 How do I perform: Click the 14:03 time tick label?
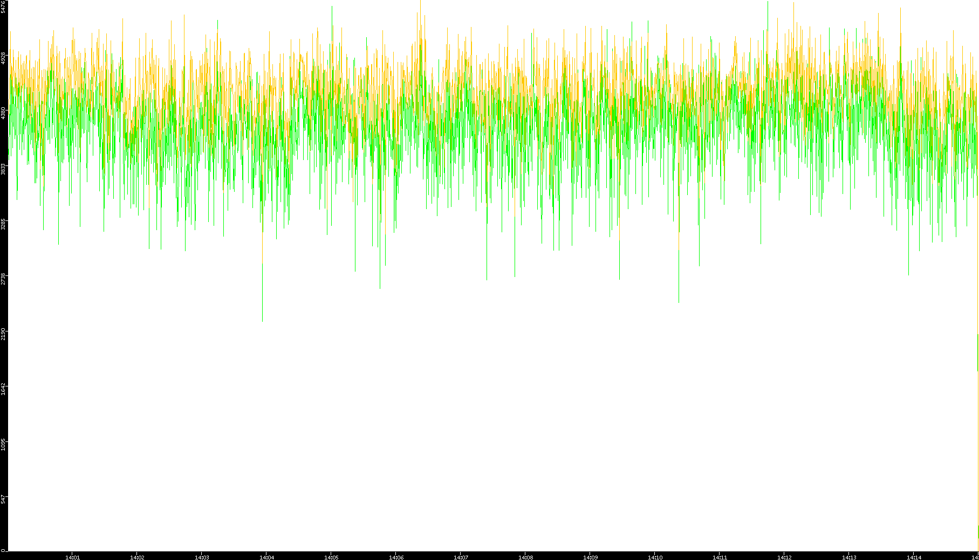click(202, 557)
